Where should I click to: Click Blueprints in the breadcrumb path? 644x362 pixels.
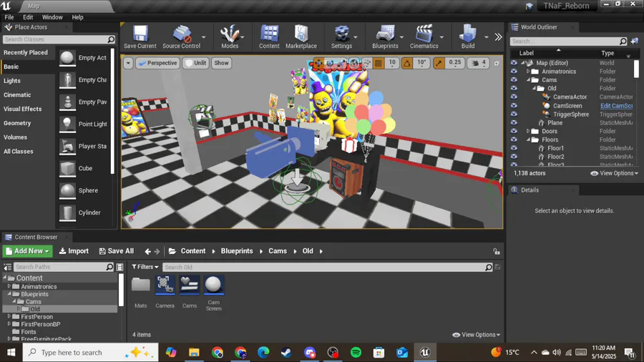tap(237, 251)
